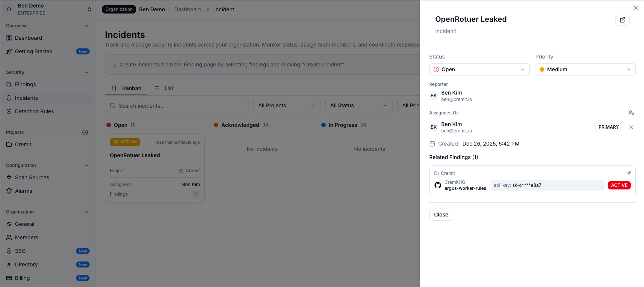Open Members in sidebar
Image resolution: width=644 pixels, height=287 pixels.
click(48, 237)
